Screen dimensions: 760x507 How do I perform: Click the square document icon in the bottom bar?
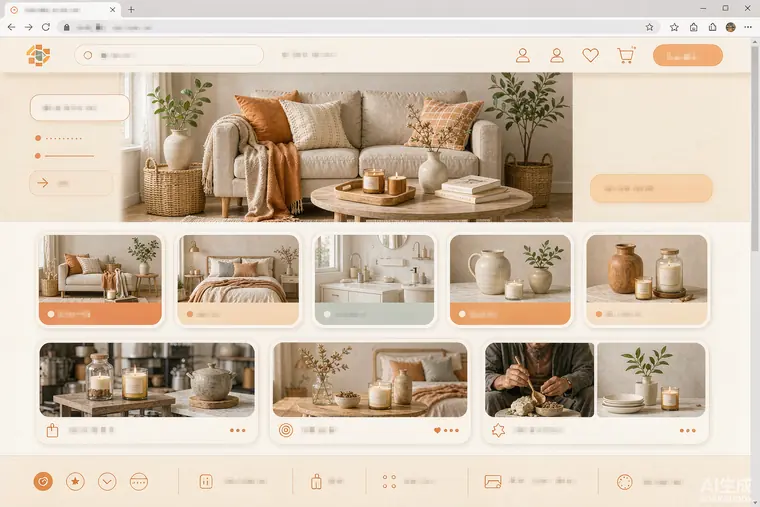click(206, 481)
